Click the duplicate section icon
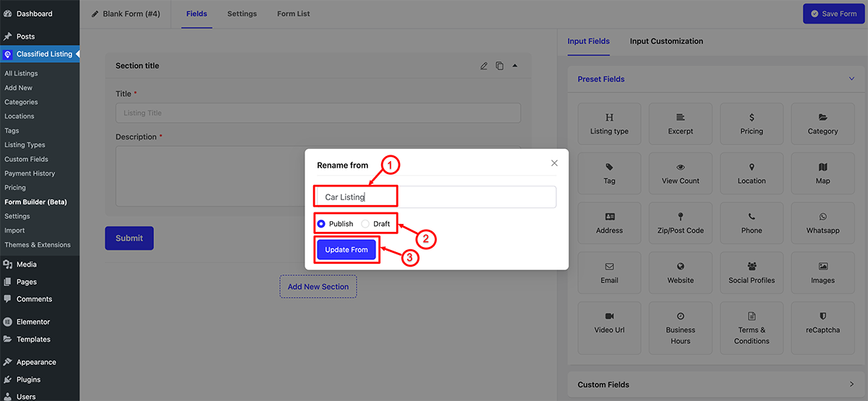The height and width of the screenshot is (401, 868). [499, 66]
